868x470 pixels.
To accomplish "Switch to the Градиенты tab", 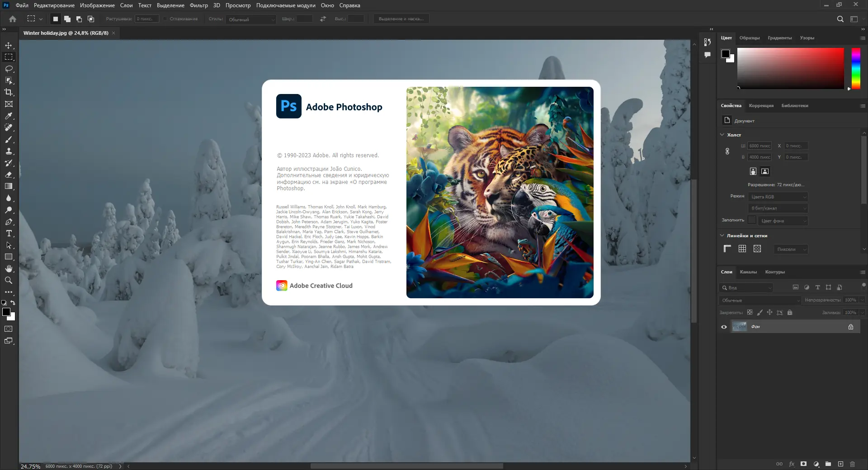I will [x=779, y=38].
